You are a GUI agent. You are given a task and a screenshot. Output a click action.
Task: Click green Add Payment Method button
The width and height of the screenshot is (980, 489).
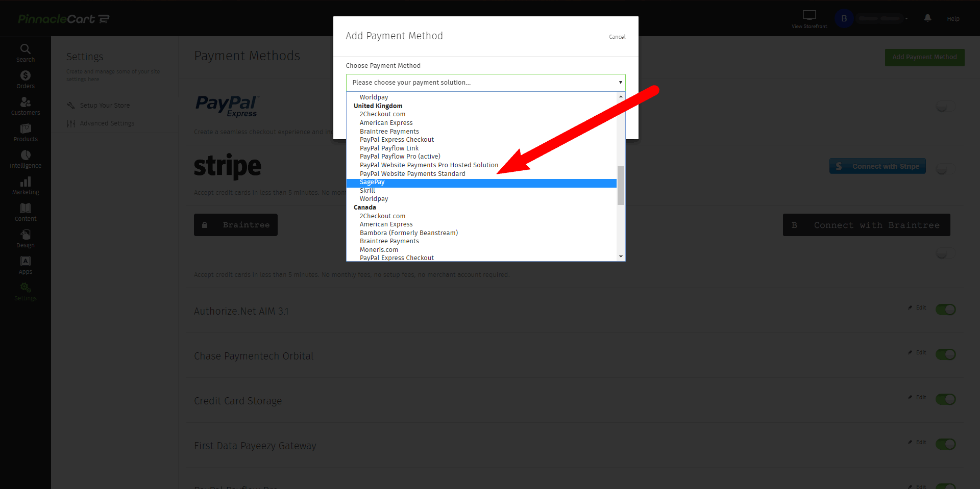click(x=924, y=57)
